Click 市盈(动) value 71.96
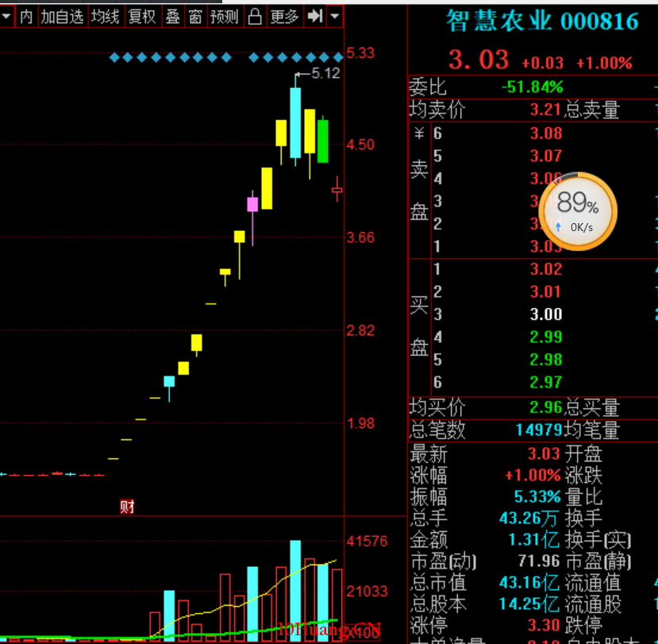 click(539, 561)
